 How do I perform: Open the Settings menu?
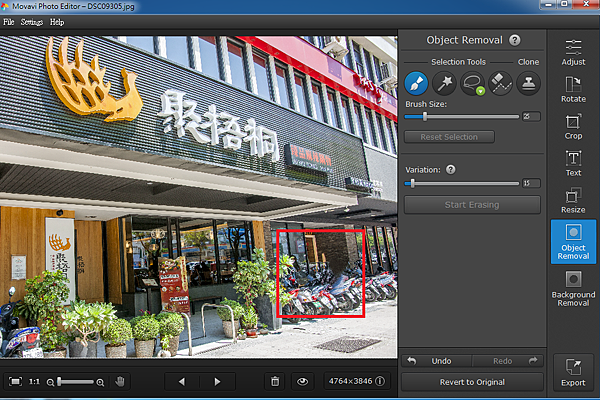[x=32, y=22]
